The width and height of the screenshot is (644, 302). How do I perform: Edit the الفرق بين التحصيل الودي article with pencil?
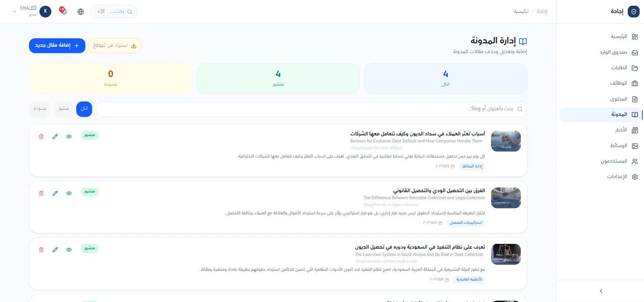(55, 193)
